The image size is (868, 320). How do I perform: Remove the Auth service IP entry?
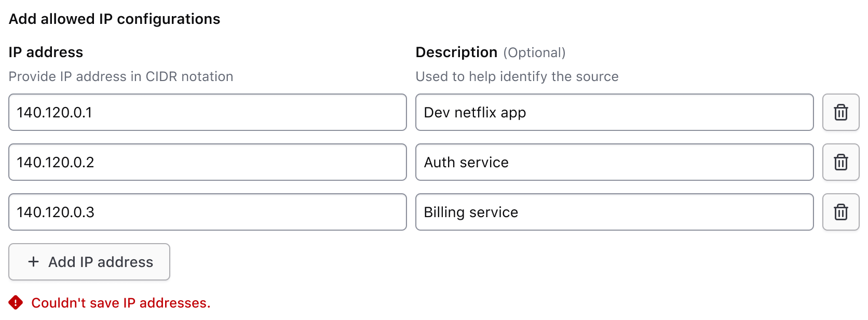click(840, 162)
